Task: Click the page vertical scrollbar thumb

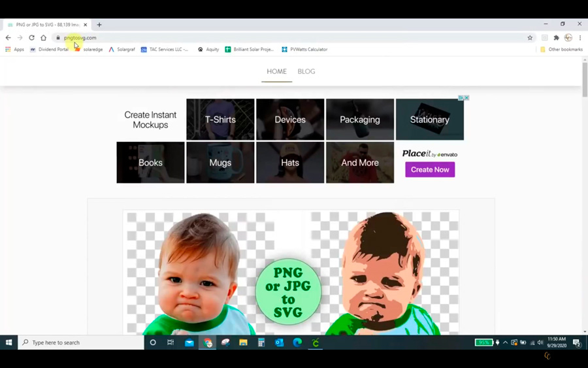Action: point(585,80)
